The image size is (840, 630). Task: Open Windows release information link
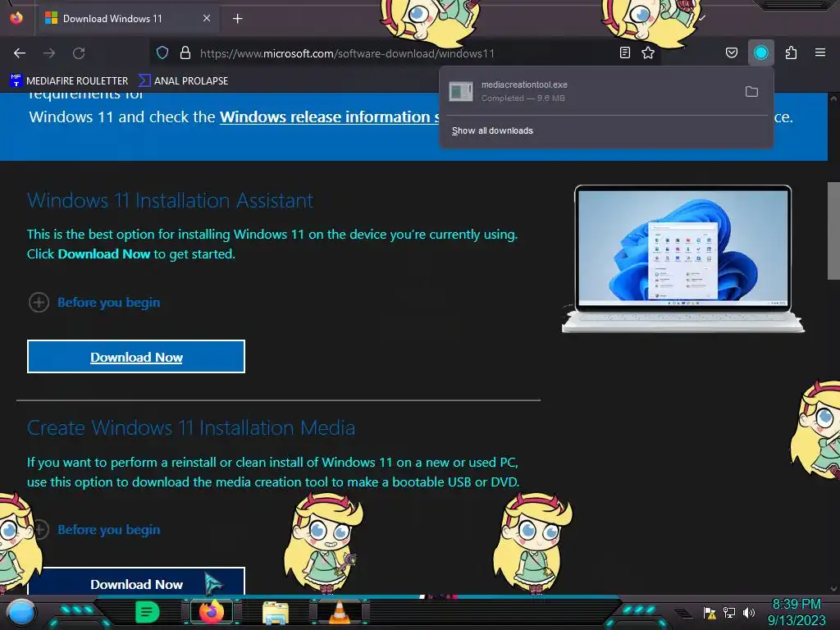pyautogui.click(x=330, y=116)
